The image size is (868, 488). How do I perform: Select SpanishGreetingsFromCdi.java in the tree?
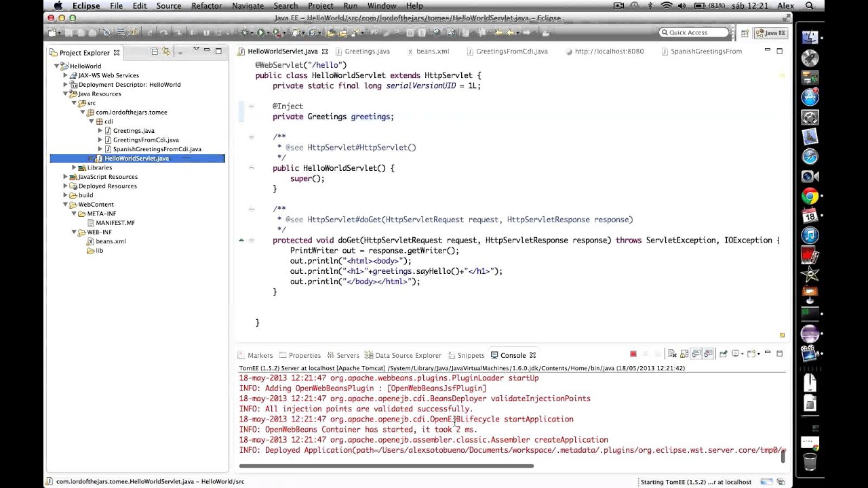click(157, 149)
